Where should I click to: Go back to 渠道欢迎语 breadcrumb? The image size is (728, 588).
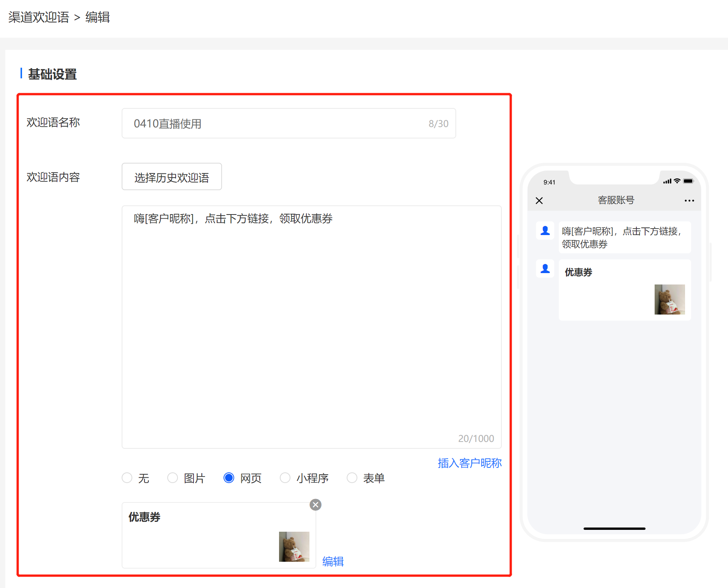[x=39, y=17]
